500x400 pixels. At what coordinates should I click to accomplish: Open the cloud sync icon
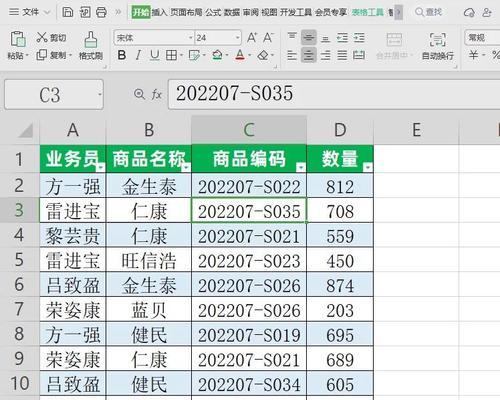coord(469,13)
